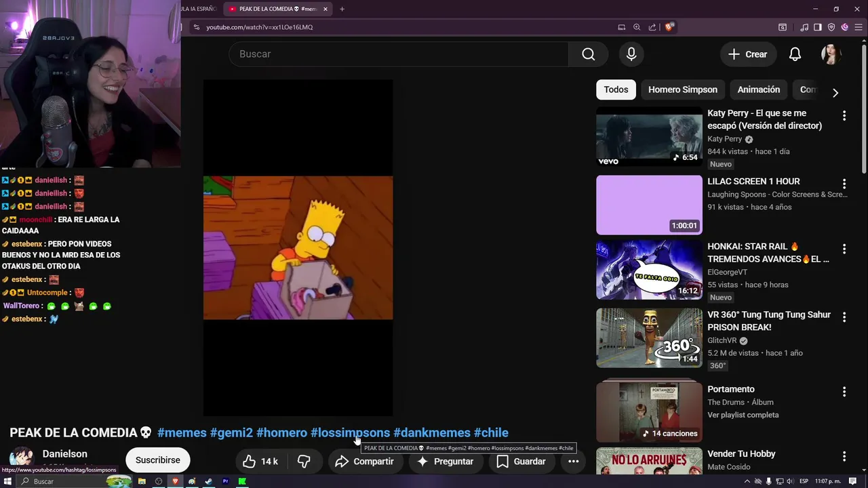Open the Brave VPN shield icon

831,27
